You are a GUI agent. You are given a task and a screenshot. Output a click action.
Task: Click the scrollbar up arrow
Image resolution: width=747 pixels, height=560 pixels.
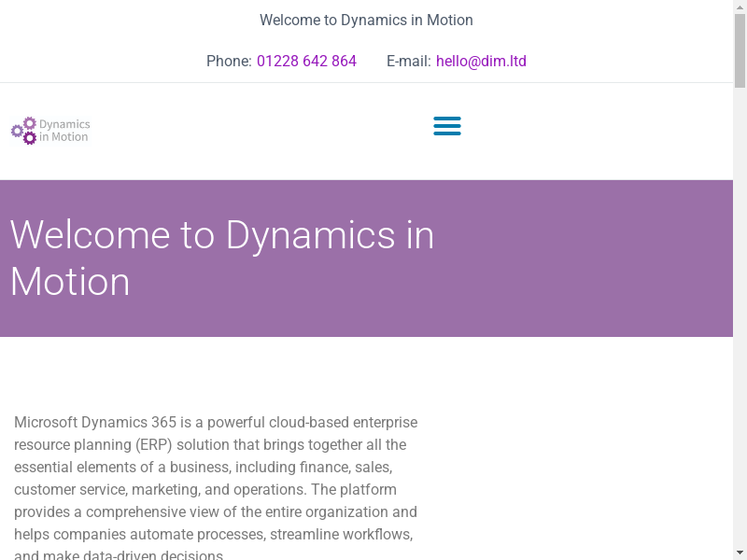click(740, 7)
